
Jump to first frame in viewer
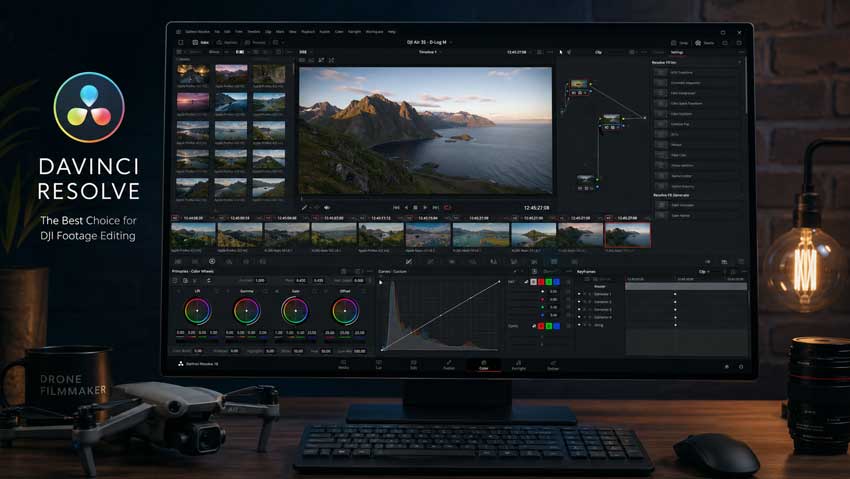click(x=396, y=208)
